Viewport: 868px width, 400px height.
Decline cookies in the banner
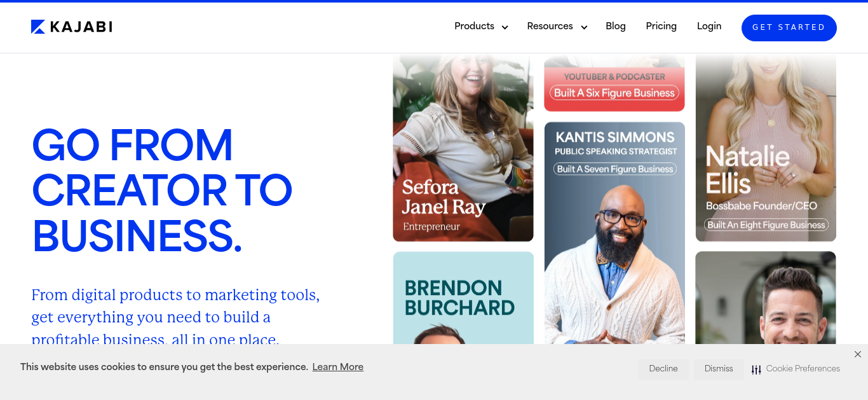[x=663, y=369]
